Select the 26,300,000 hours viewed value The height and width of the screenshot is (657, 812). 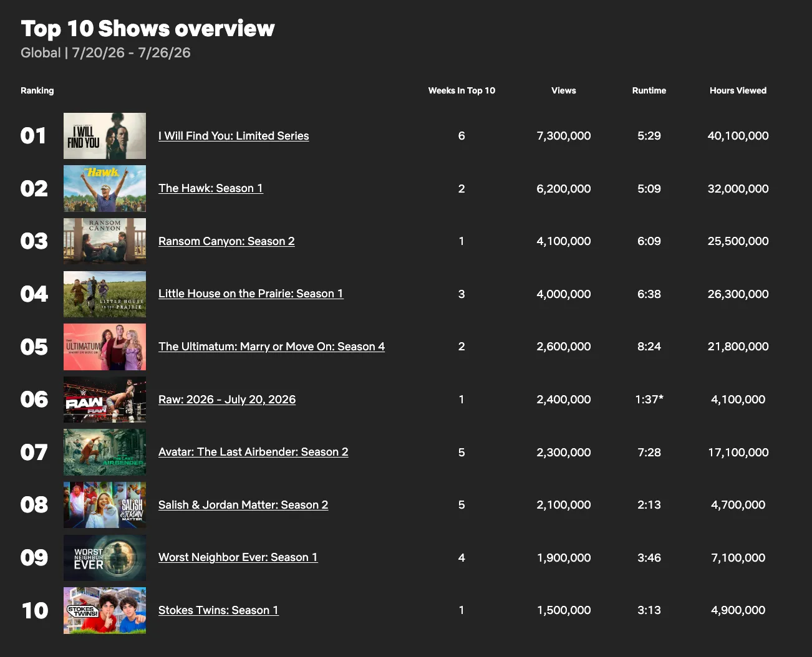coord(738,294)
